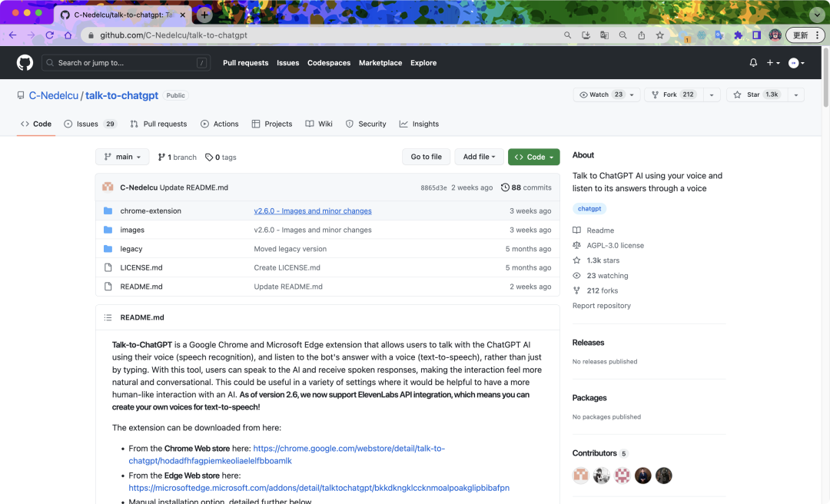Screen dimensions: 830x504
Task: Close the talk-to-chatgpt browser tab
Action: tap(183, 15)
